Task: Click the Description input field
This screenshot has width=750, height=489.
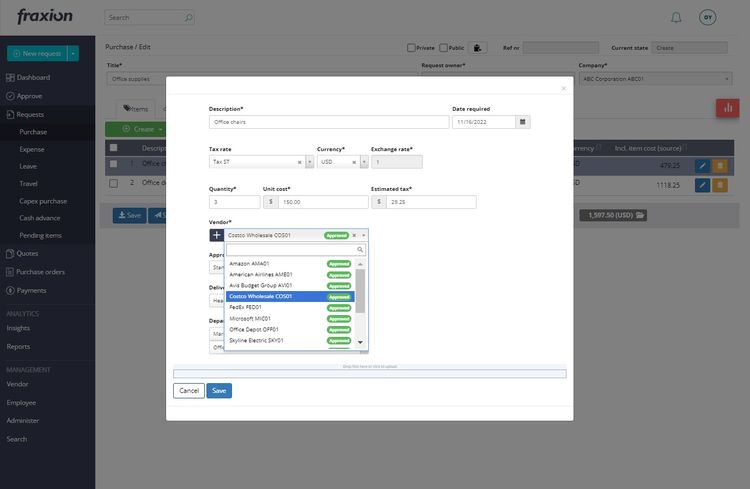Action: tap(329, 122)
